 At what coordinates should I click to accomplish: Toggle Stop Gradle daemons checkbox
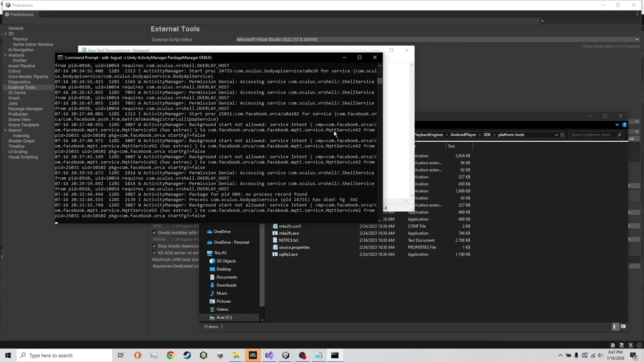(x=154, y=246)
